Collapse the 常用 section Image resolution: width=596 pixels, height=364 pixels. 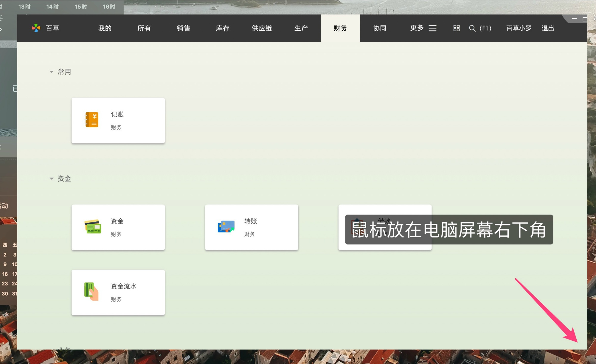51,72
